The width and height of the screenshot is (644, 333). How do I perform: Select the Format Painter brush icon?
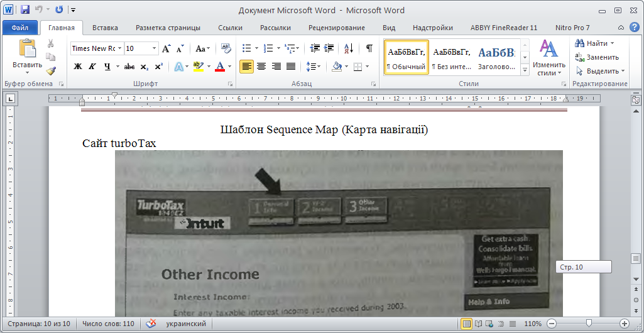[x=51, y=71]
